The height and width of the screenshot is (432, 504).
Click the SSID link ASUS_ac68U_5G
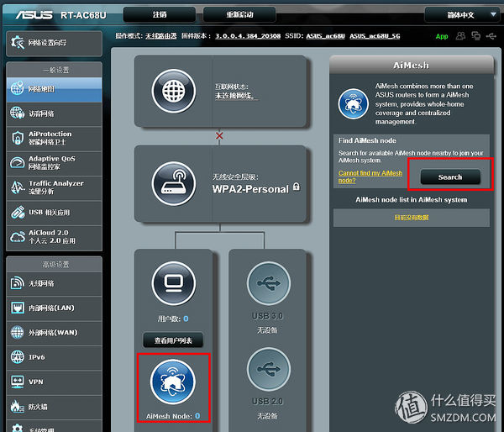coord(375,35)
